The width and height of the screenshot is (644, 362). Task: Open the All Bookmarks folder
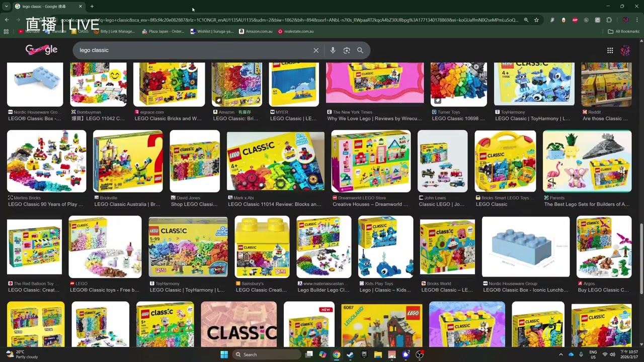tap(623, 31)
